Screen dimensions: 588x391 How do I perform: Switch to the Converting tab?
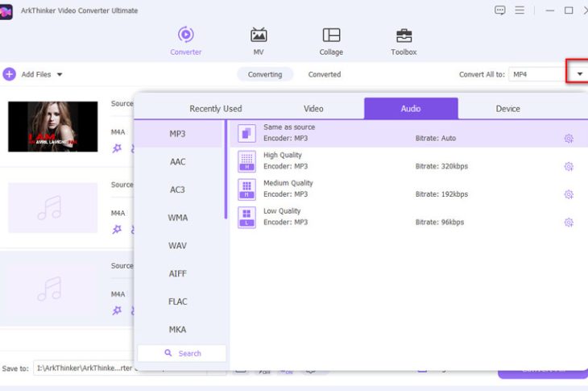[265, 74]
